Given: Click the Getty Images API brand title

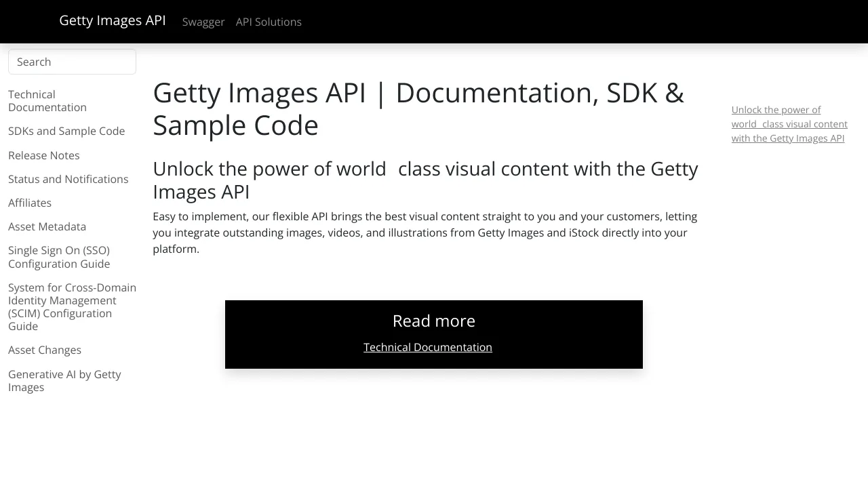Looking at the screenshot, I should click(x=113, y=20).
